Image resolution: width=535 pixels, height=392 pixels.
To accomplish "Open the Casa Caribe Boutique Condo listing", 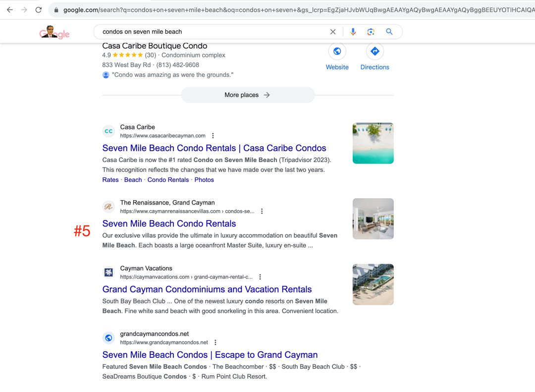I will click(155, 46).
